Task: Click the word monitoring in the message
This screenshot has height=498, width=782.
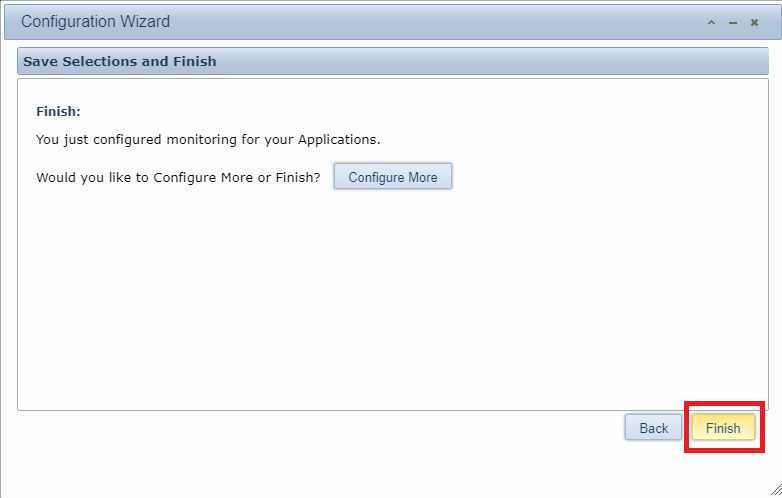Action: (x=188, y=139)
